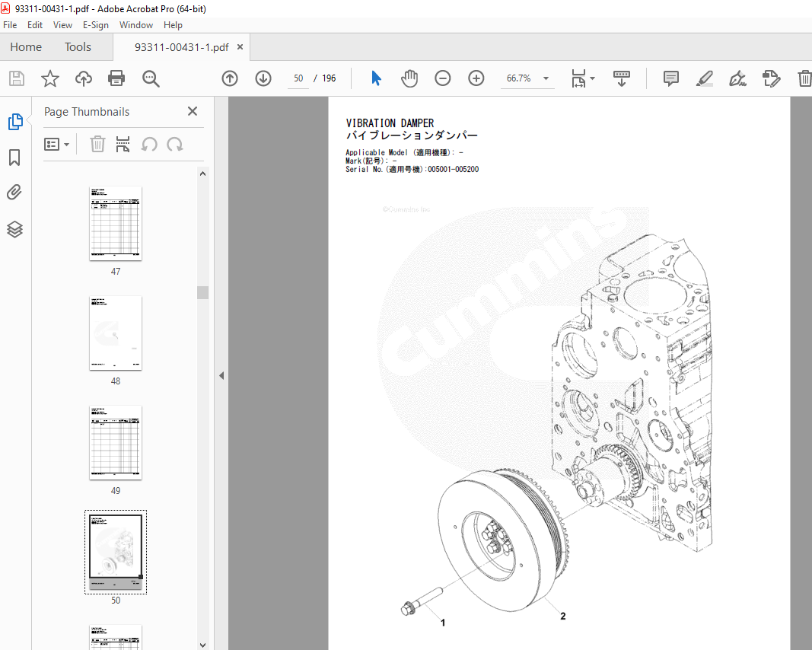Open the View menu
Image resolution: width=812 pixels, height=650 pixels.
62,25
